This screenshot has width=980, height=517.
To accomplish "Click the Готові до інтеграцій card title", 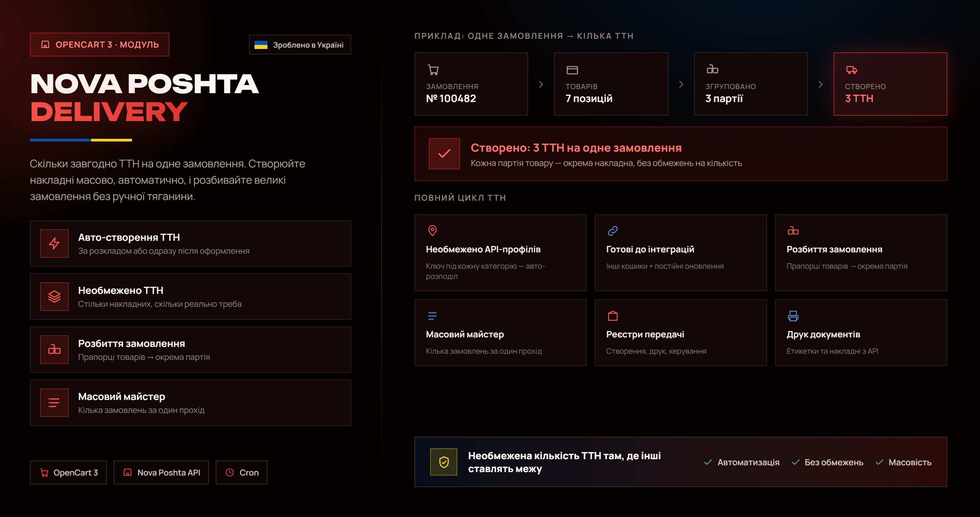I will pos(650,249).
